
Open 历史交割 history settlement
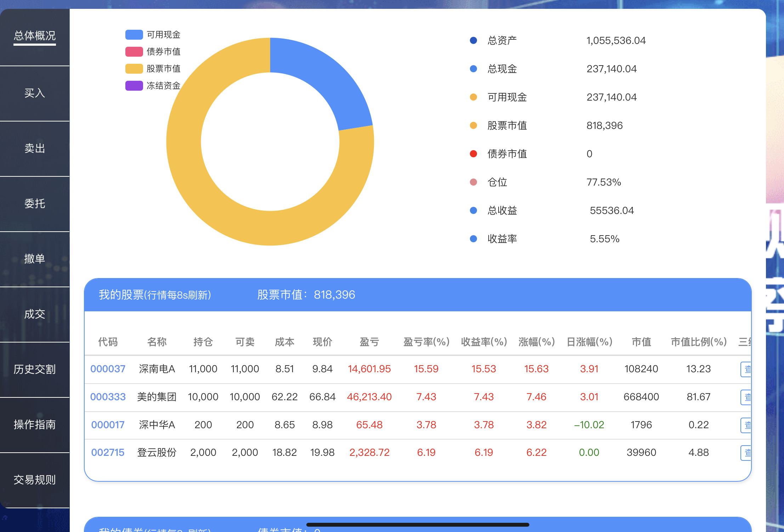click(x=35, y=369)
